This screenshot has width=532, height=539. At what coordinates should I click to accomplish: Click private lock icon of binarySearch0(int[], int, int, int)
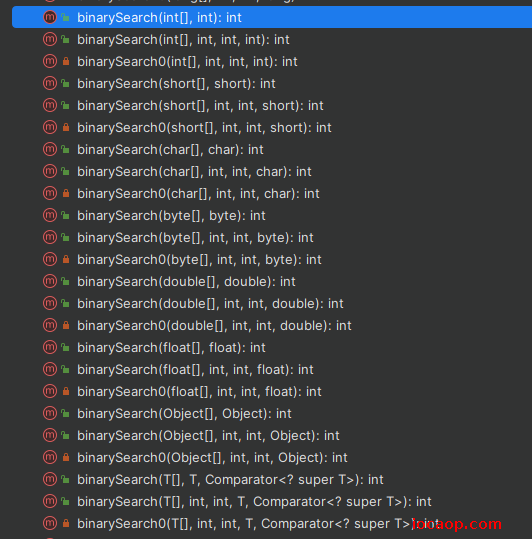pos(66,62)
